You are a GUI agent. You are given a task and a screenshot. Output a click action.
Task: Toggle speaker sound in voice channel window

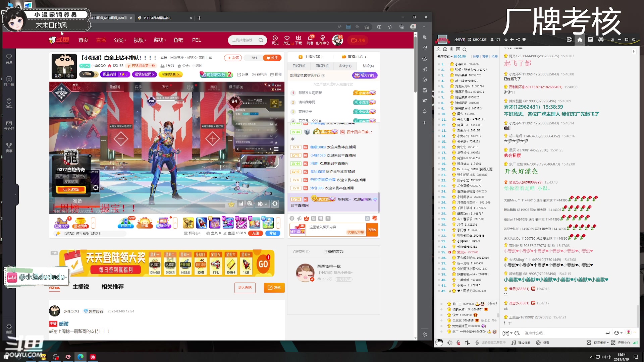(449, 343)
